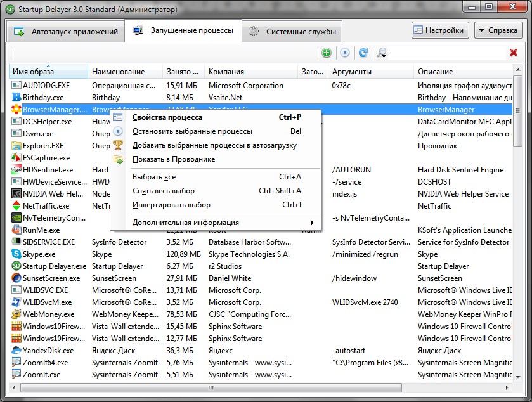Screen dimensions: 532x402
Task: Click the Skype.exe icon
Action: coord(16,254)
